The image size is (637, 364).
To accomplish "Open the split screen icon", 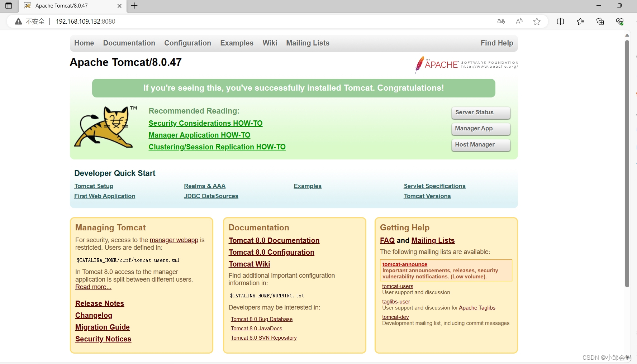I will 560,21.
